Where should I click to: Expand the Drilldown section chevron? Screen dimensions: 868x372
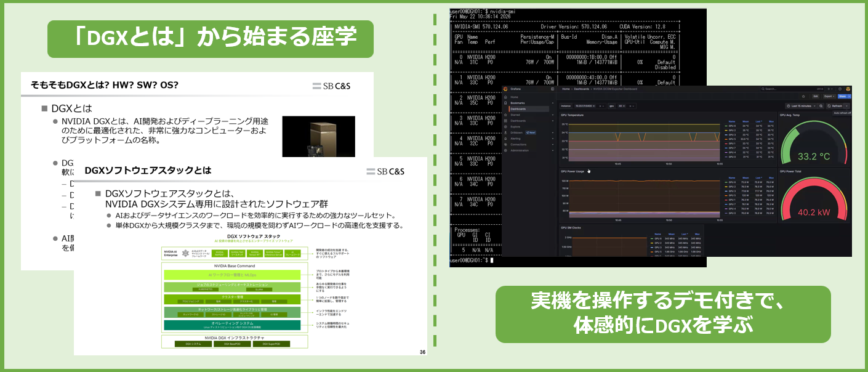553,132
